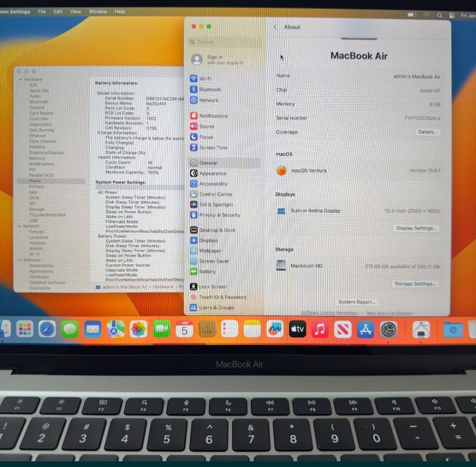Image resolution: width=476 pixels, height=467 pixels.
Task: Click the System Settings search field
Action: (x=224, y=42)
